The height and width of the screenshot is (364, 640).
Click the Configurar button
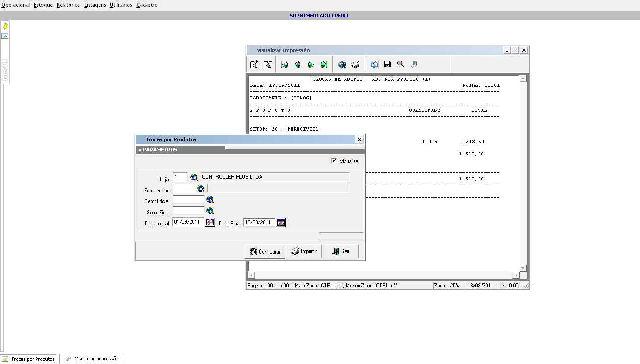pos(265,251)
